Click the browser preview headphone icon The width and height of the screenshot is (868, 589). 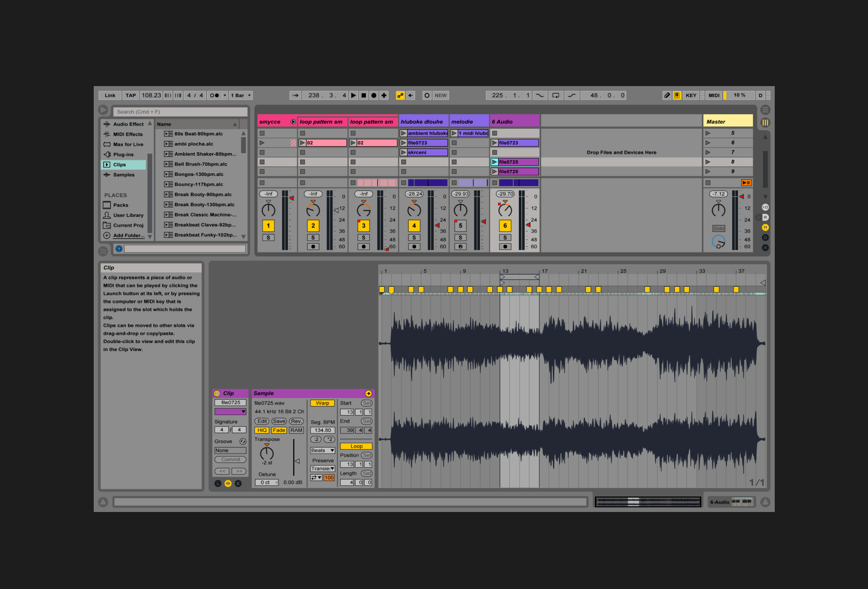tap(119, 249)
